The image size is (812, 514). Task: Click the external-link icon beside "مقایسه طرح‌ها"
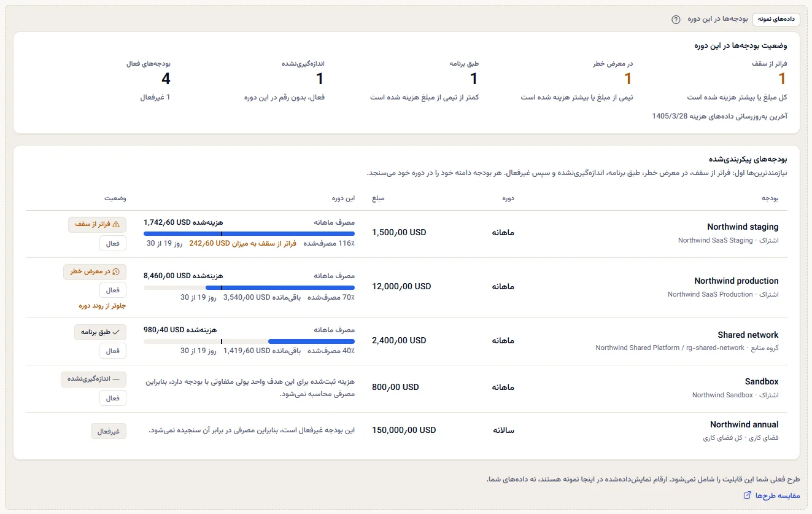pos(747,496)
